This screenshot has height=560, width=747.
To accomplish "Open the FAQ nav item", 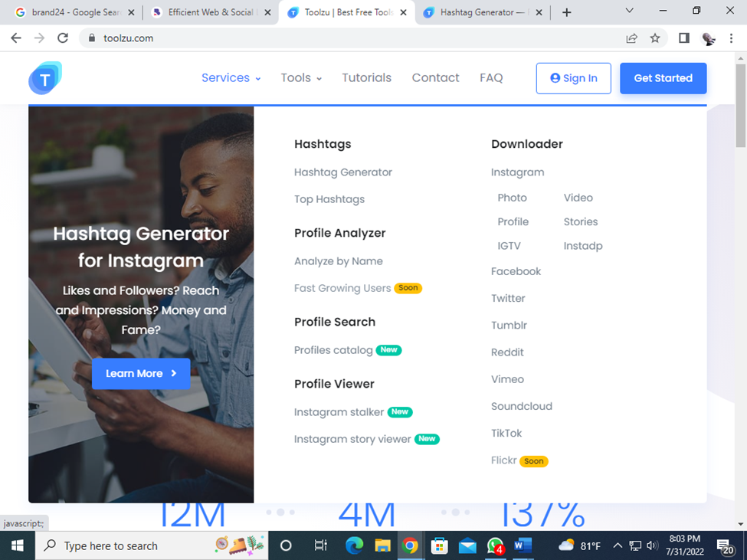I will click(491, 77).
